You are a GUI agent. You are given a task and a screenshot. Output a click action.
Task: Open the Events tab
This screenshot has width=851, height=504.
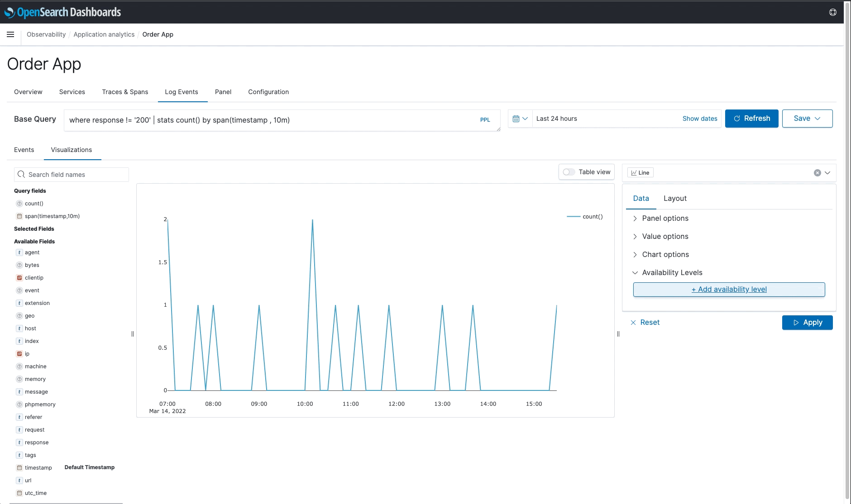click(x=24, y=150)
